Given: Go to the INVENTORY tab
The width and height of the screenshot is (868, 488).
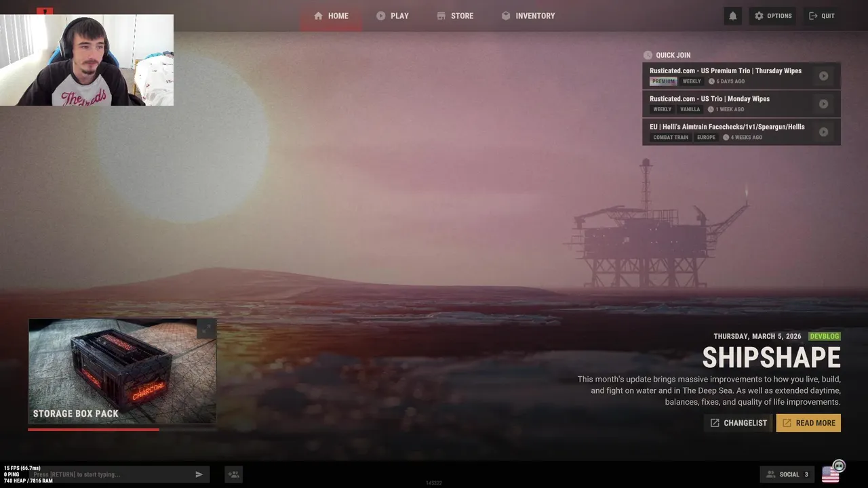Looking at the screenshot, I should pyautogui.click(x=528, y=16).
